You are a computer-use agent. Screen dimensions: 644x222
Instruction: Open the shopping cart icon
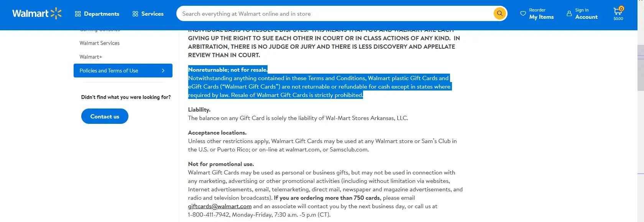[618, 12]
